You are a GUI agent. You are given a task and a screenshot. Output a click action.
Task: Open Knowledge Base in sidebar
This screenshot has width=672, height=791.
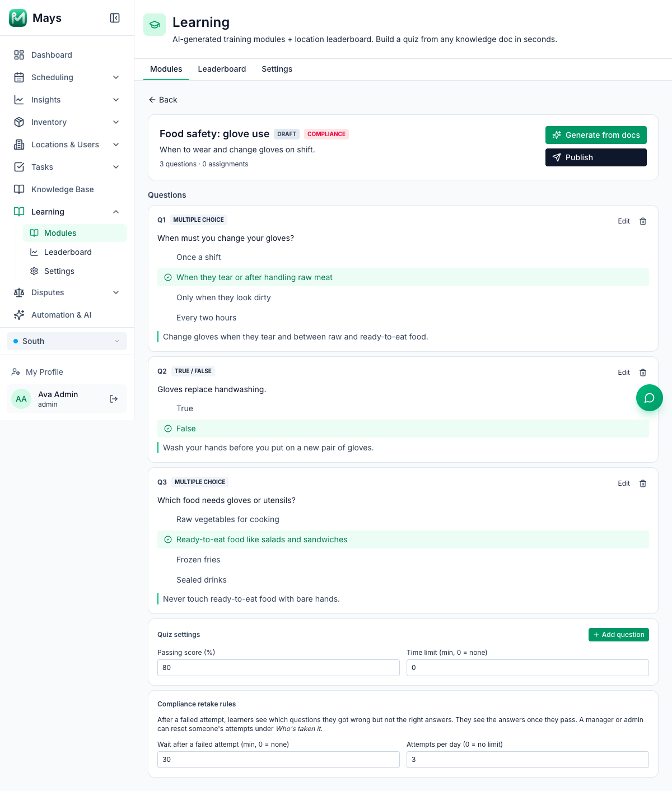pyautogui.click(x=67, y=189)
